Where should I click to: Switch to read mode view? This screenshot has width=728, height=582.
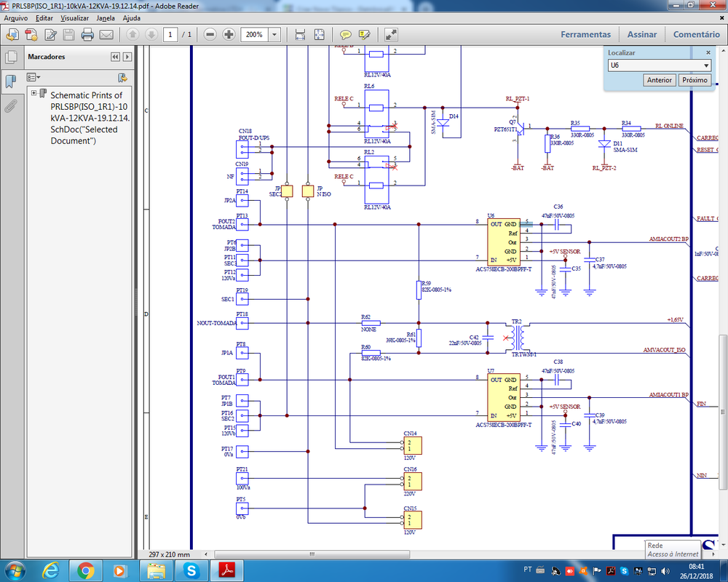click(x=391, y=34)
